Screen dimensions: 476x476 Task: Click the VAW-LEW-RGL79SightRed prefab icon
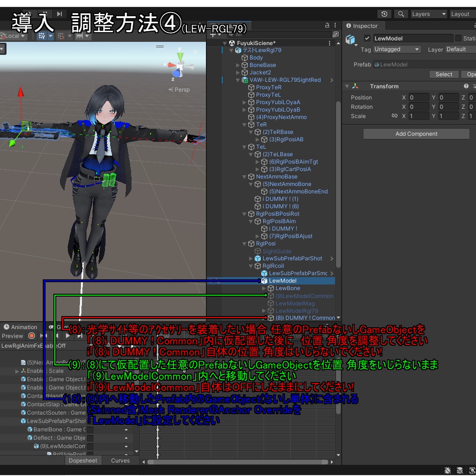click(x=245, y=80)
